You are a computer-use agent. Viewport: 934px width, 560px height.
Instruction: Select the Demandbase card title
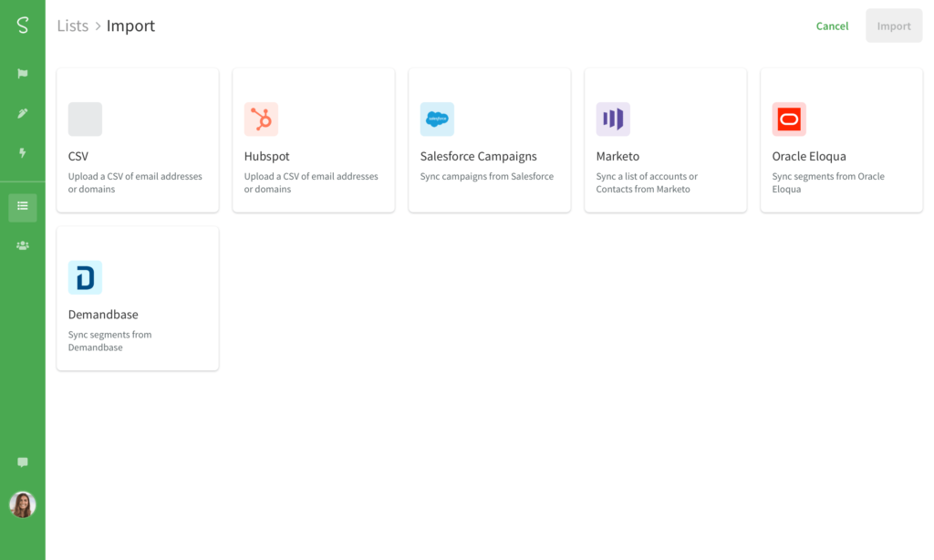[103, 315]
